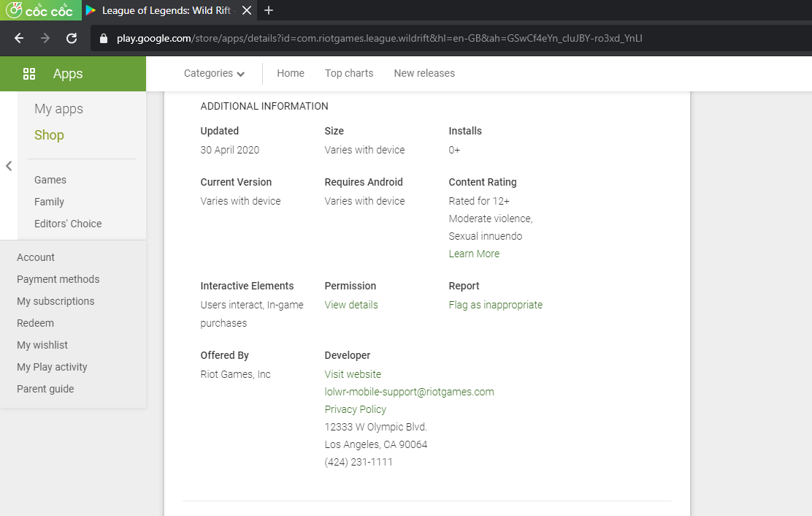
Task: Click the 'ADDITIONAL INFORMATION' heading
Action: point(264,106)
